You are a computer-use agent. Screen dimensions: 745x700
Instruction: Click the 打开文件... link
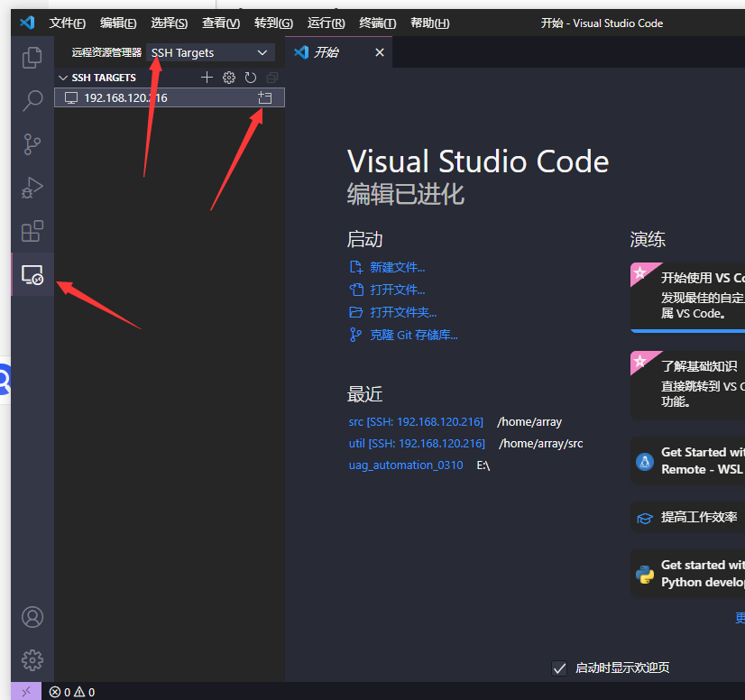[x=398, y=290]
